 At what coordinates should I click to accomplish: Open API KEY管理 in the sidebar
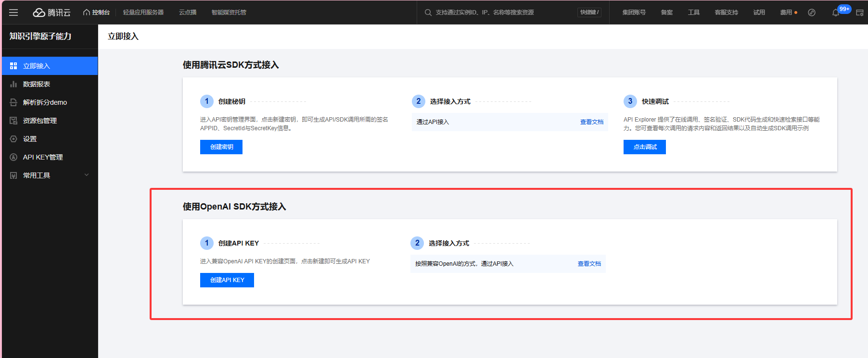point(50,157)
